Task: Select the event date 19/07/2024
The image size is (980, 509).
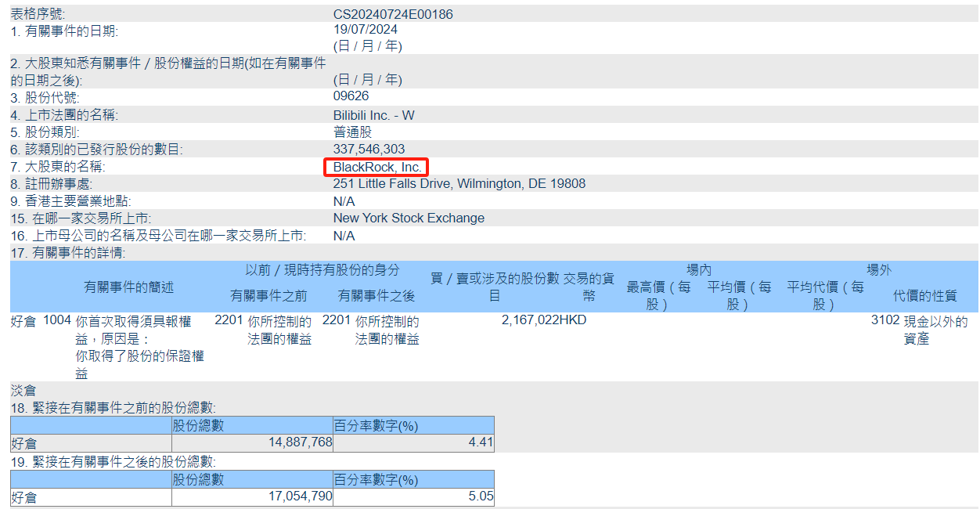Action: pyautogui.click(x=366, y=30)
